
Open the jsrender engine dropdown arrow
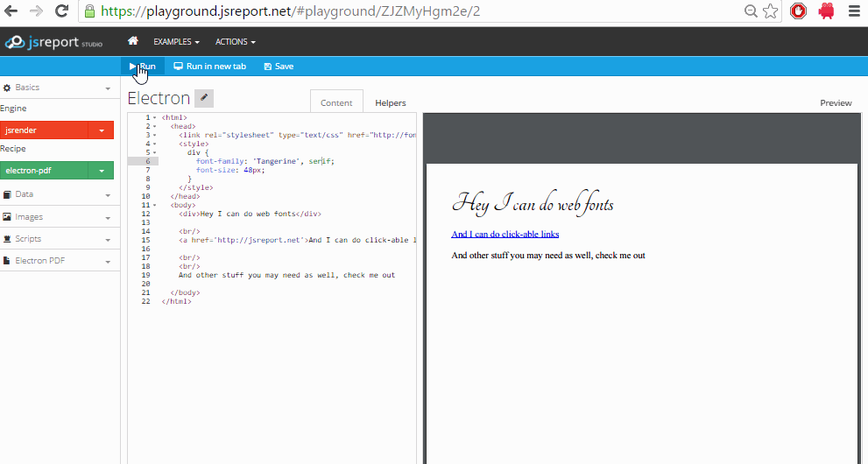click(x=102, y=130)
